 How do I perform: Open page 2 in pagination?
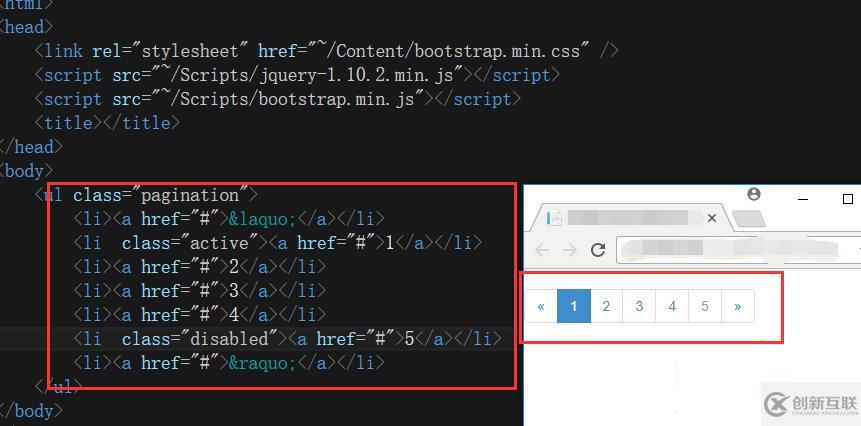pyautogui.click(x=606, y=306)
